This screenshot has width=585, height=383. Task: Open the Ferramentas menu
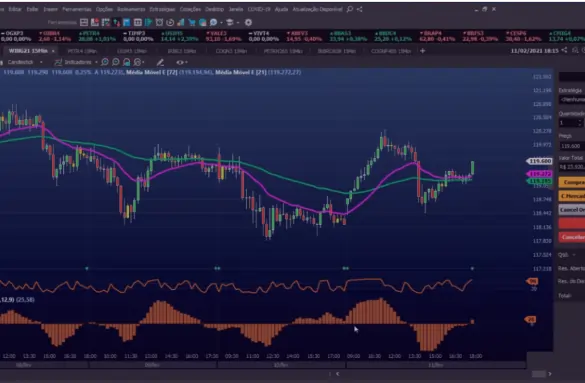(76, 9)
